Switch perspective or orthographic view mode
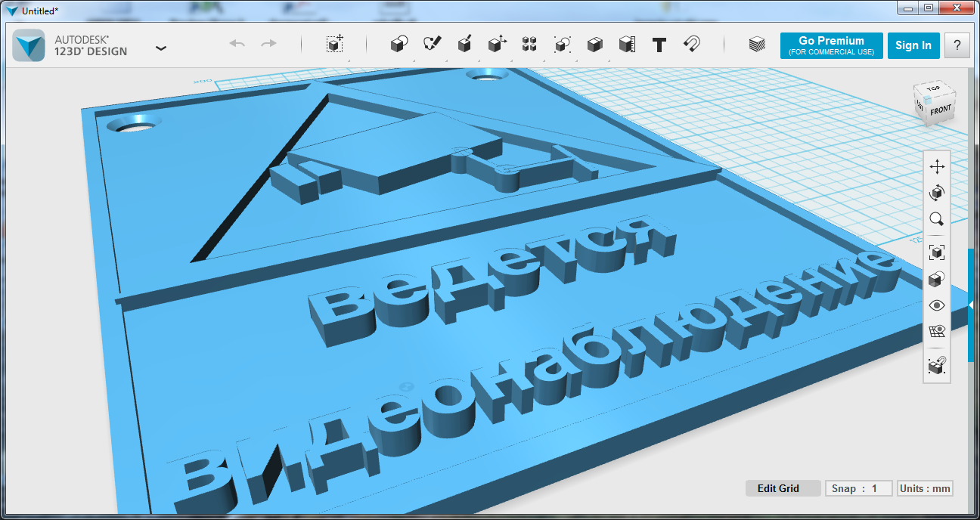This screenshot has height=520, width=980. tap(937, 279)
